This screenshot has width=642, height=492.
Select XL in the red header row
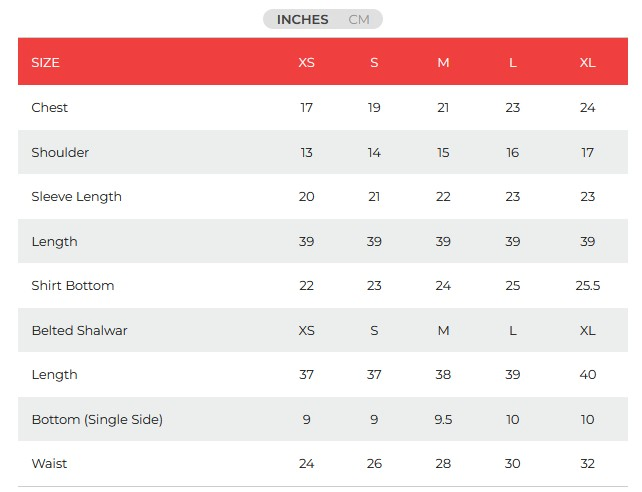[587, 62]
